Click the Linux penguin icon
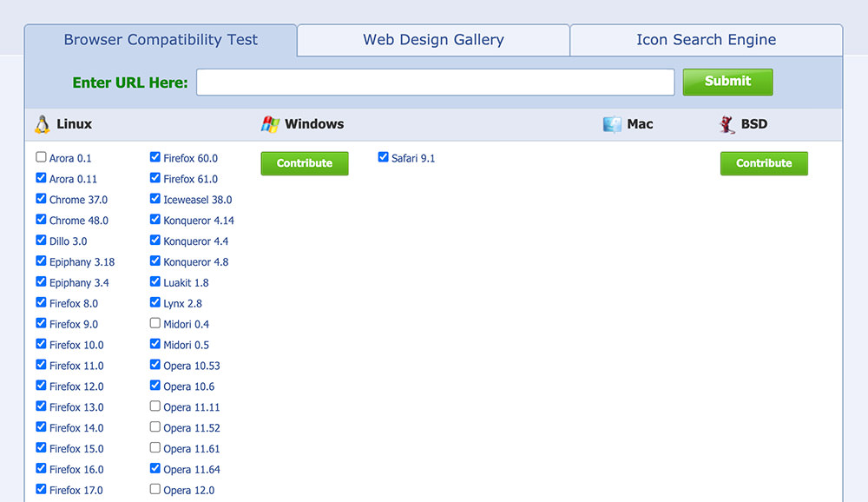 42,124
